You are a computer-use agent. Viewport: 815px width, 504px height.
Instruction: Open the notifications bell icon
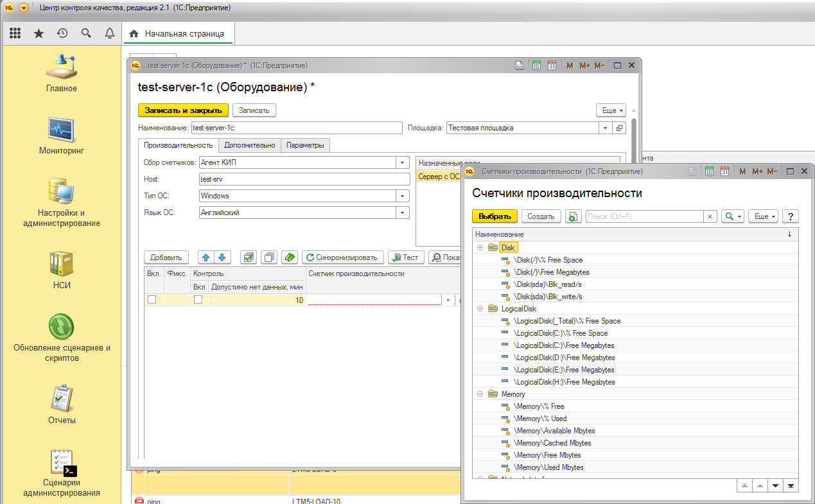tap(110, 33)
